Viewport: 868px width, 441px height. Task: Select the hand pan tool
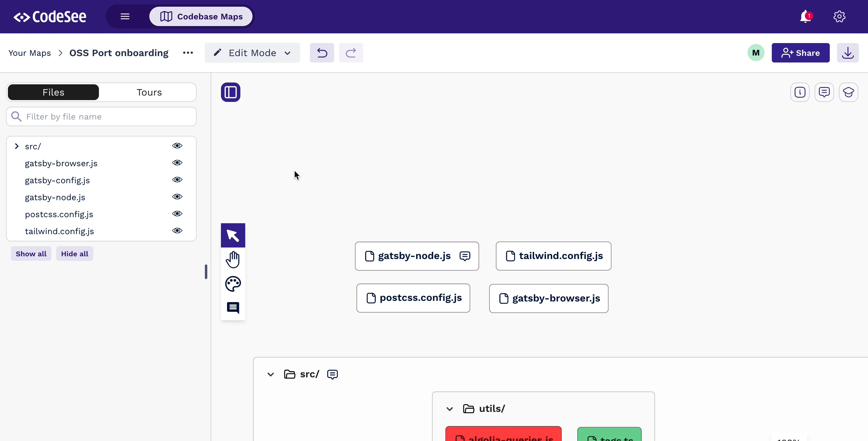233,259
